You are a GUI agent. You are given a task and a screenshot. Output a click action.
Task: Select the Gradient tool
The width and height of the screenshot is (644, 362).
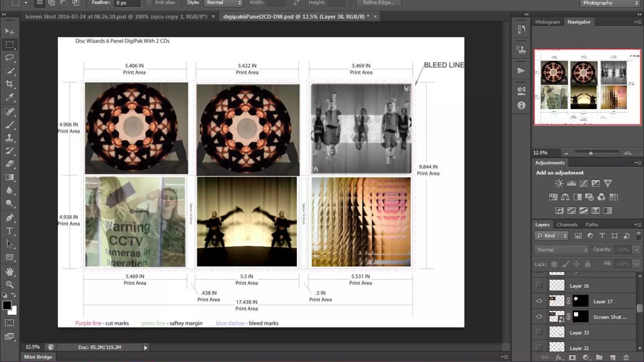[10, 177]
